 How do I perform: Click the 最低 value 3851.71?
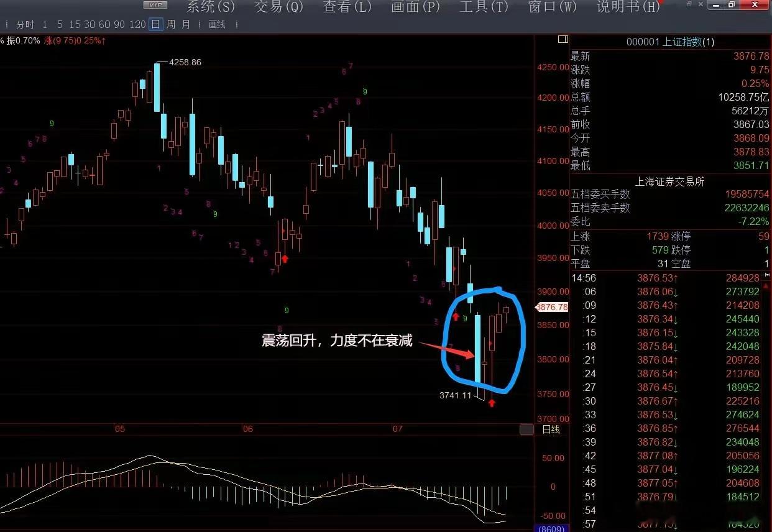click(x=751, y=165)
